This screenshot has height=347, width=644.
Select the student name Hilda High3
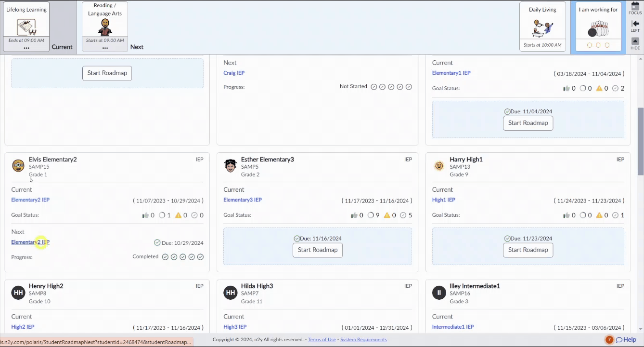257,286
